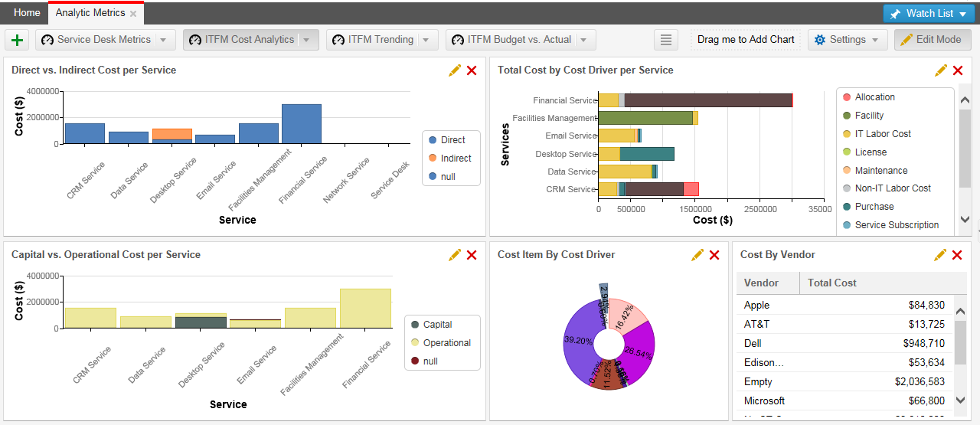This screenshot has width=980, height=425.
Task: Click pencil icon on Capital vs. Operational chart
Action: pyautogui.click(x=455, y=255)
